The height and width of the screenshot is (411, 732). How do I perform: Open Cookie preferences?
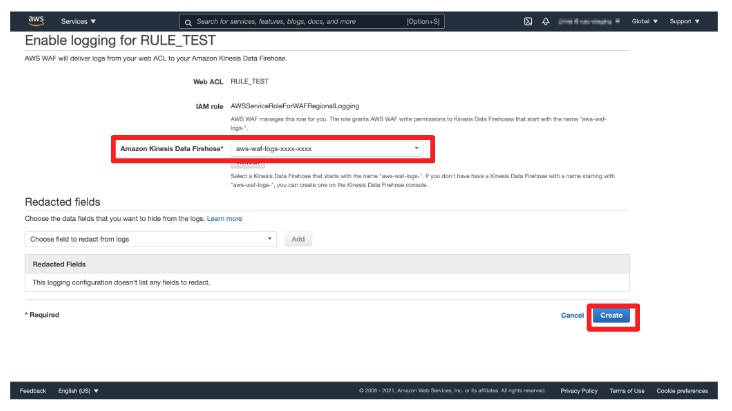(x=682, y=390)
